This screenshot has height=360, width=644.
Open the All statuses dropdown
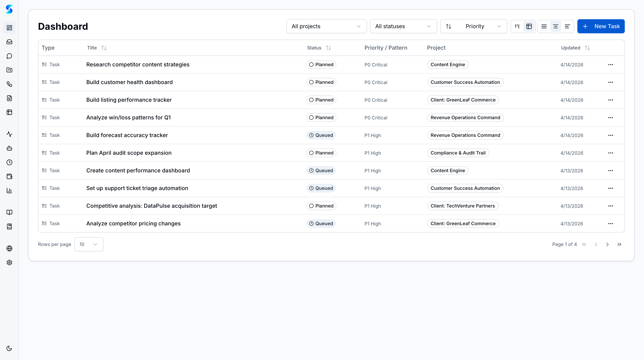[403, 26]
